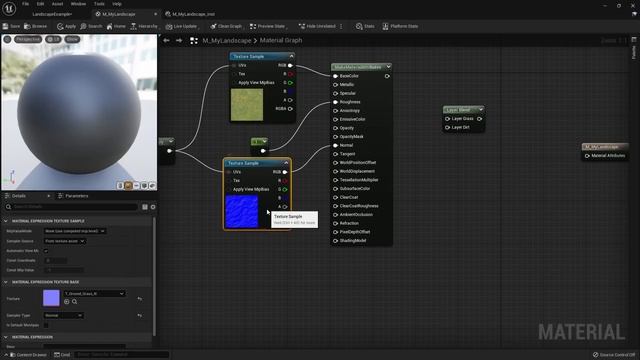Click blue normal map preview on node
This screenshot has height=360, width=640.
point(242,211)
